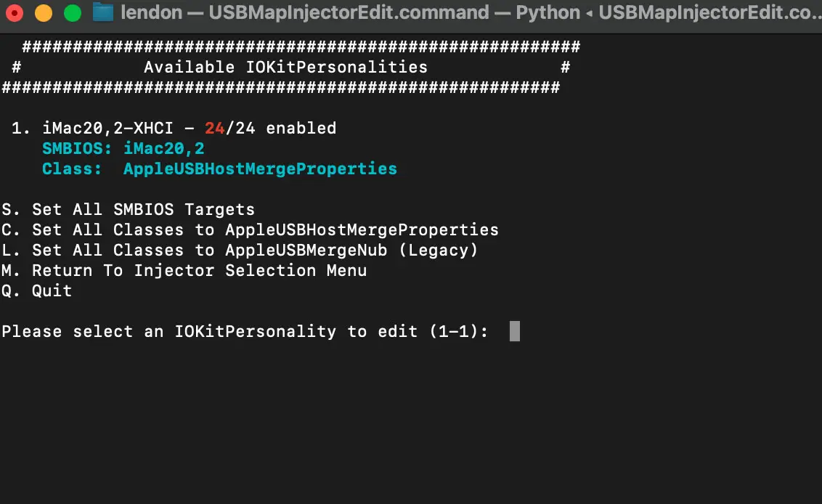Click the 'Available IOKitPersonalities' header text
The image size is (822, 504).
[285, 68]
